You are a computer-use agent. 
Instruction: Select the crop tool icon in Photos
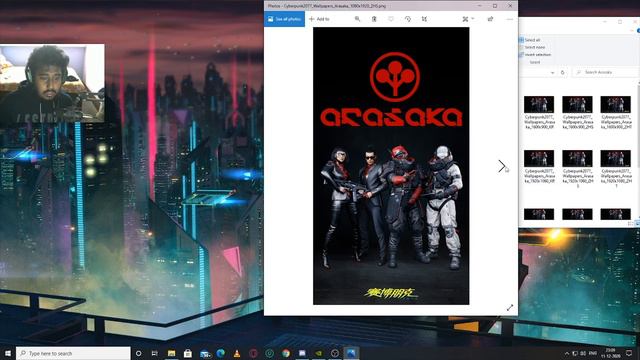point(424,19)
